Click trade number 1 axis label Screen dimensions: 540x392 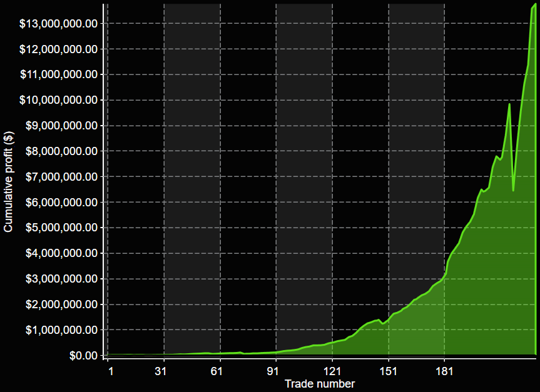coord(111,371)
